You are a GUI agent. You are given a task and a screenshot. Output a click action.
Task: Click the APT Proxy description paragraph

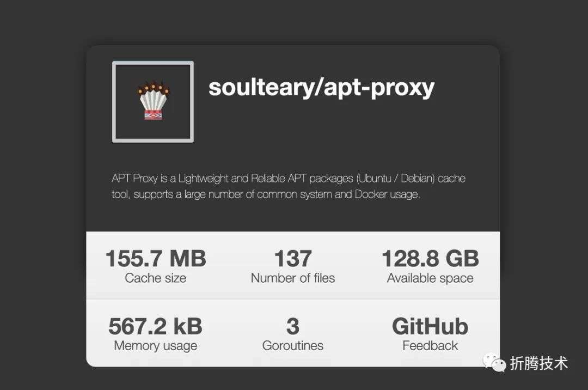coord(289,186)
